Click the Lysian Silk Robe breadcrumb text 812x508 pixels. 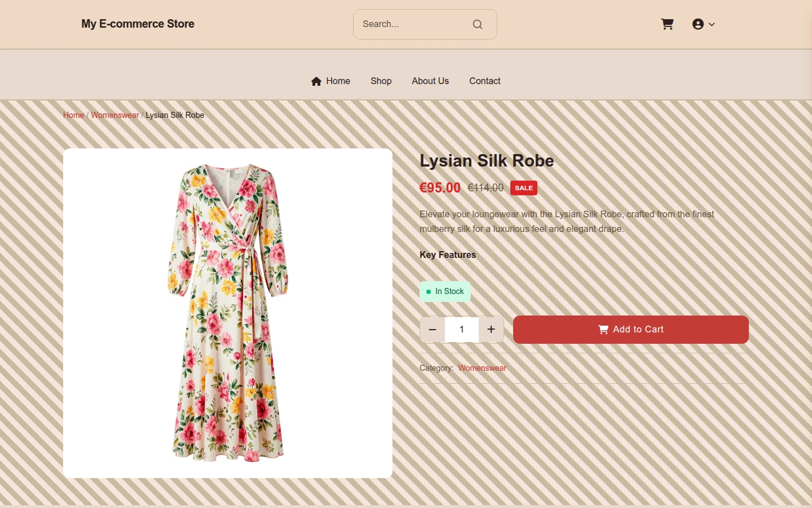click(x=175, y=115)
